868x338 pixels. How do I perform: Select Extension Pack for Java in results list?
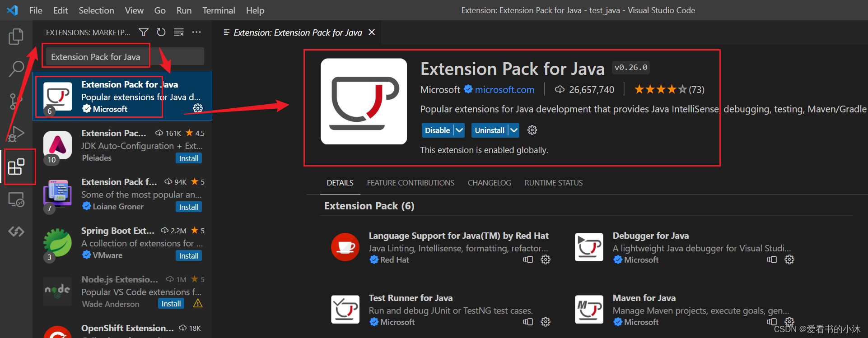[x=122, y=96]
